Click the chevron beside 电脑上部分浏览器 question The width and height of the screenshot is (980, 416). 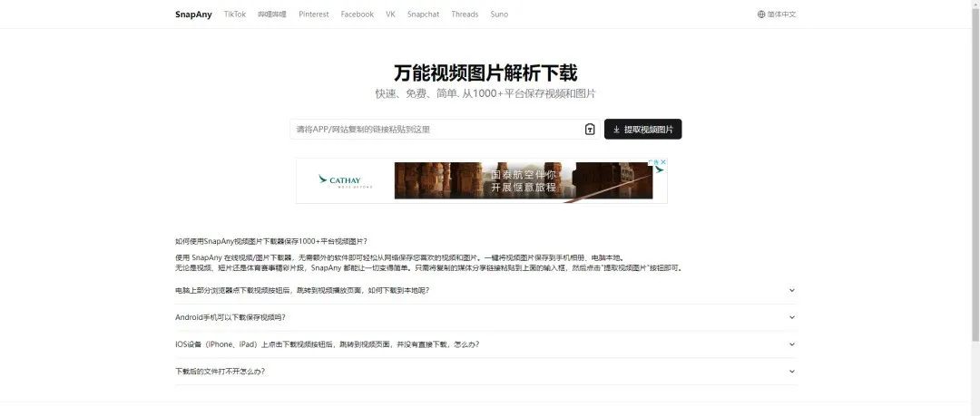tap(791, 290)
